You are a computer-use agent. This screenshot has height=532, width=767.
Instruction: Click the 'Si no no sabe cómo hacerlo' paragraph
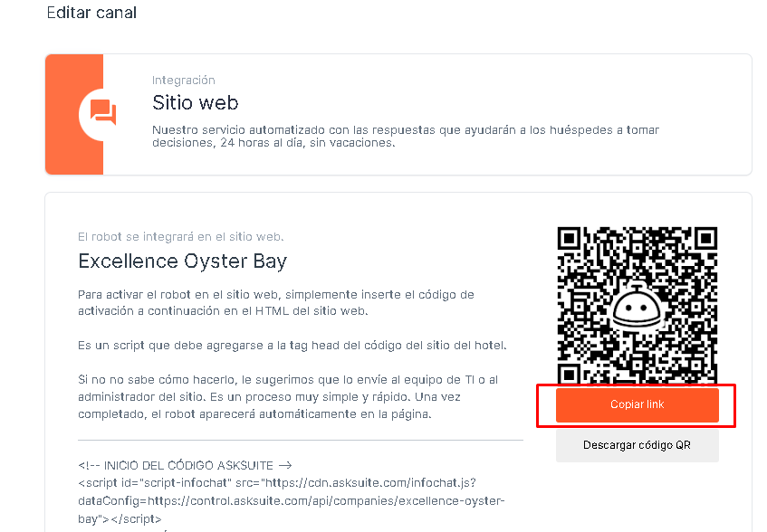288,396
